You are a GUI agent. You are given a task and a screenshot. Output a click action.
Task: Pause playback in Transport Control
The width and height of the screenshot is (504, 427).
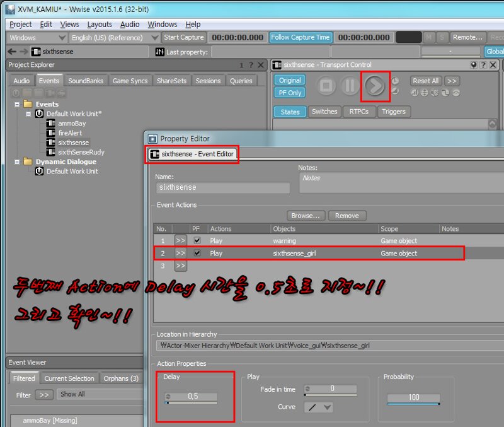pyautogui.click(x=350, y=86)
